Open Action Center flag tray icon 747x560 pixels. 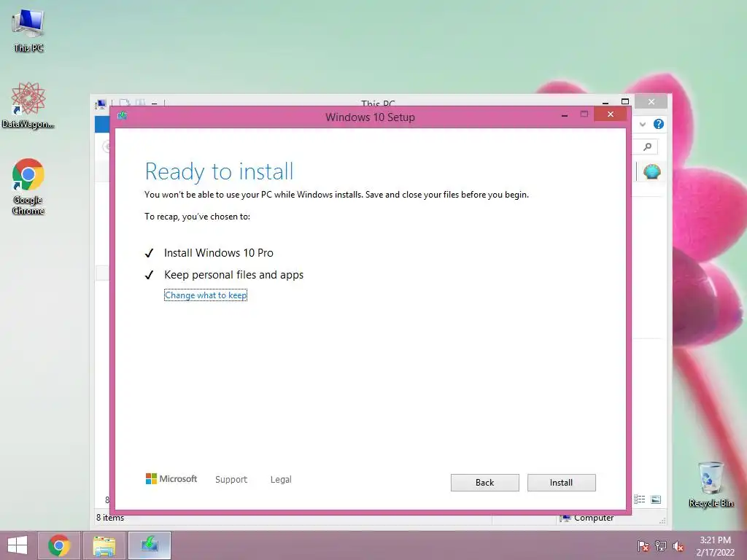[643, 546]
